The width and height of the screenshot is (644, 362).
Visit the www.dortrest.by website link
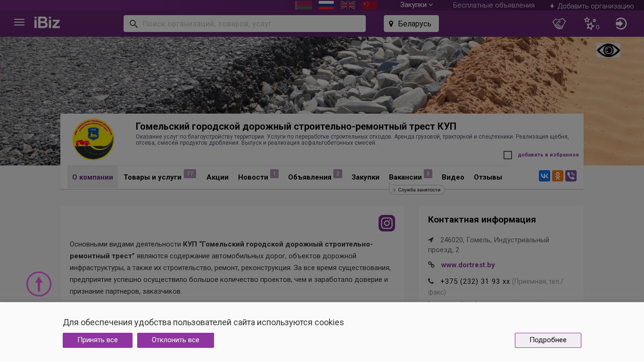(x=468, y=265)
